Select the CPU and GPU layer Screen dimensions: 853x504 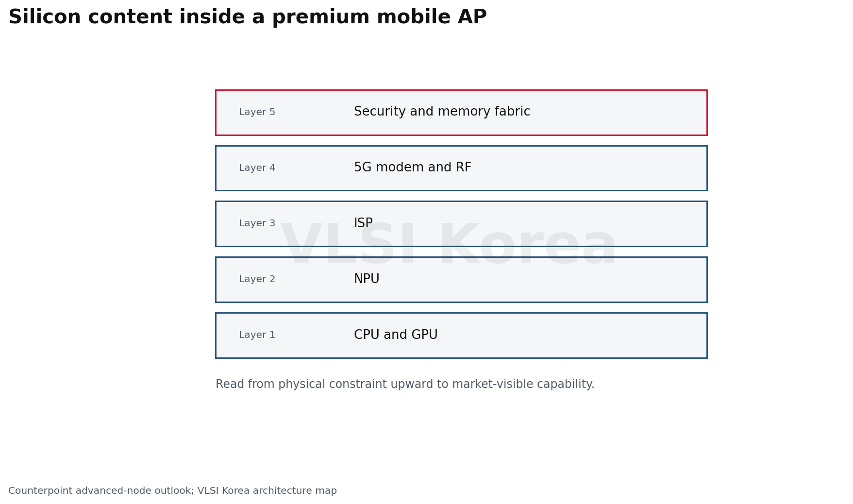[x=461, y=336]
